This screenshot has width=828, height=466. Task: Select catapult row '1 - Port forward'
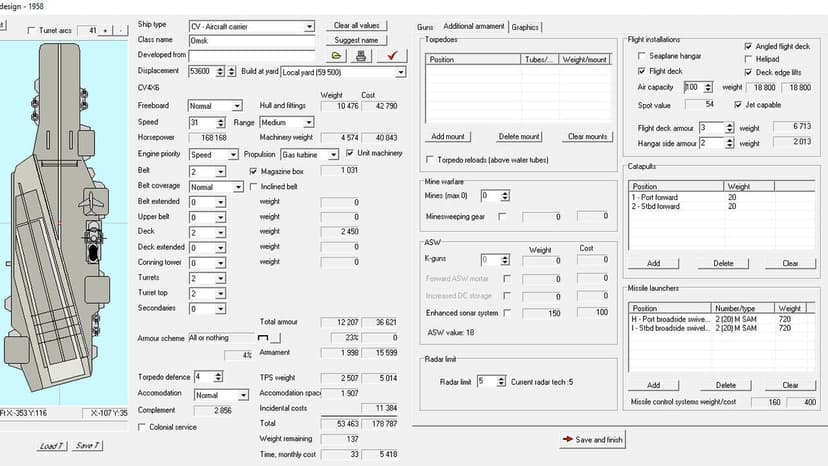pyautogui.click(x=721, y=197)
